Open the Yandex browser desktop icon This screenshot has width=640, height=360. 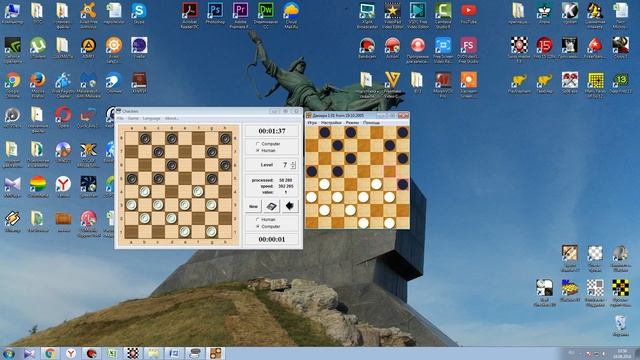(x=63, y=187)
